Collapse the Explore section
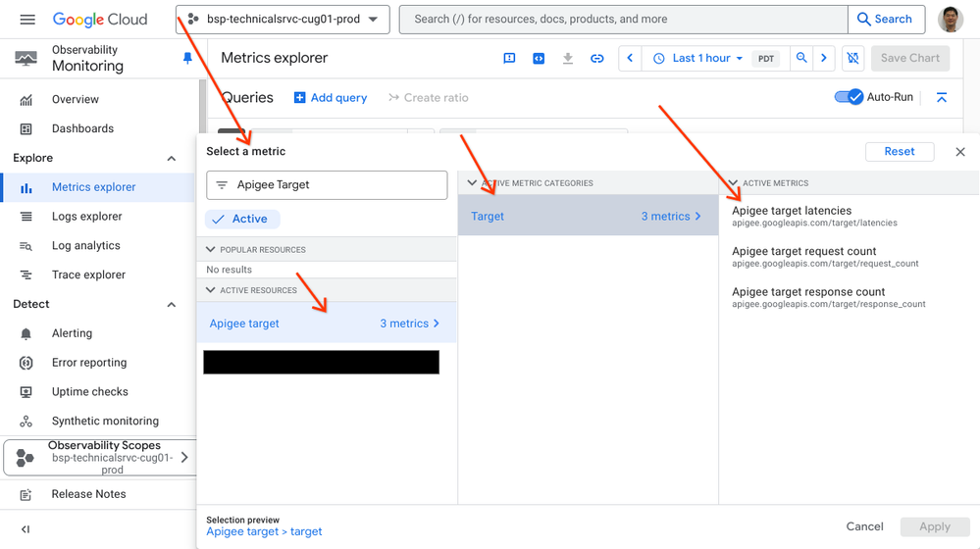980x549 pixels. coord(172,159)
